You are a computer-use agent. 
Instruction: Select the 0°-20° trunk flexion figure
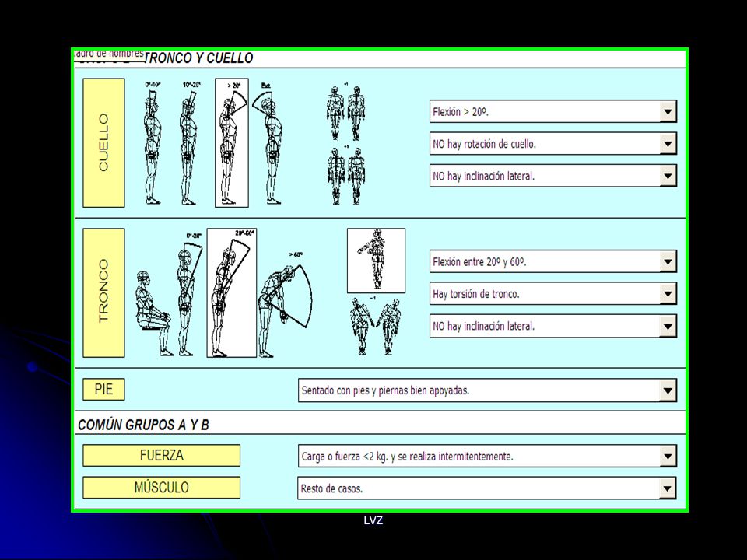tap(189, 294)
